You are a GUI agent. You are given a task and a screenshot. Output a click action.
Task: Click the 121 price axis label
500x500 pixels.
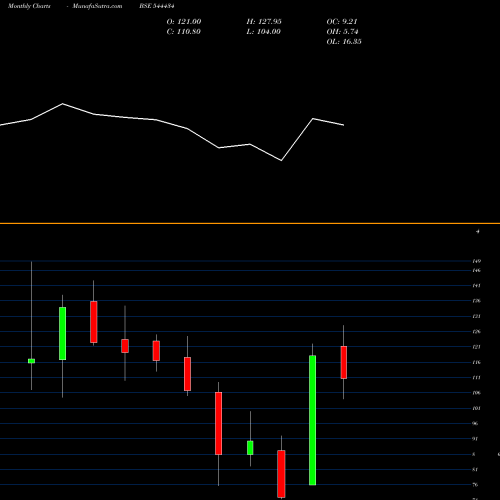[476, 347]
